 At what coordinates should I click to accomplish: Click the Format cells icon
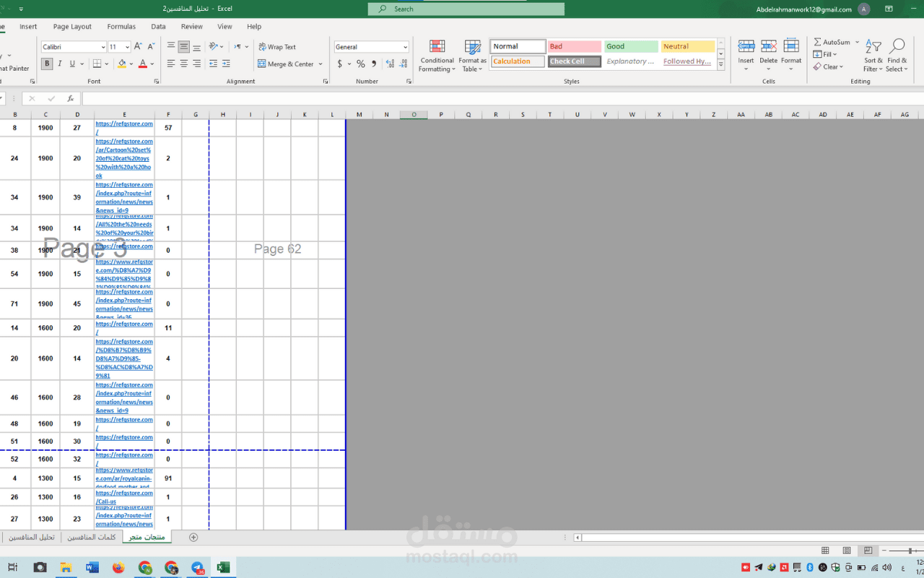pos(791,46)
